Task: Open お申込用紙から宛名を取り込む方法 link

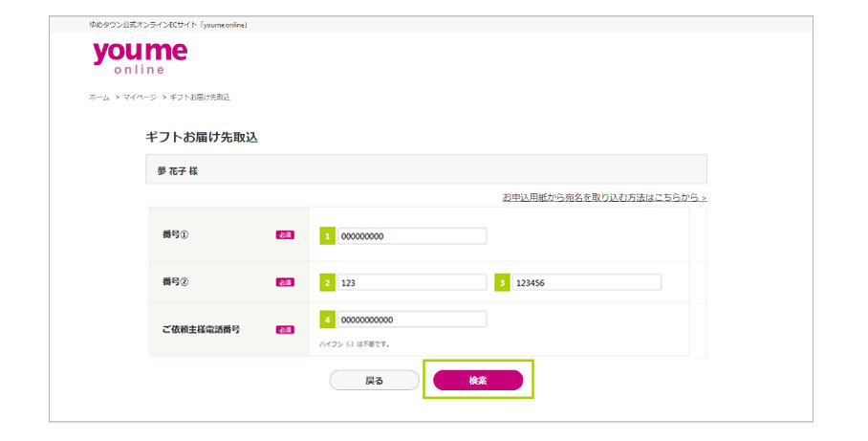Action: (x=604, y=197)
